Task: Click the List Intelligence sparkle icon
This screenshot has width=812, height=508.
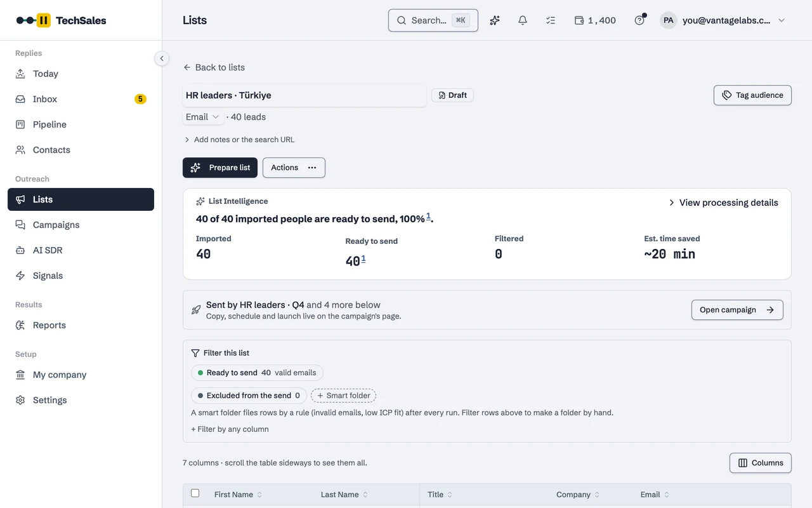Action: click(x=200, y=201)
